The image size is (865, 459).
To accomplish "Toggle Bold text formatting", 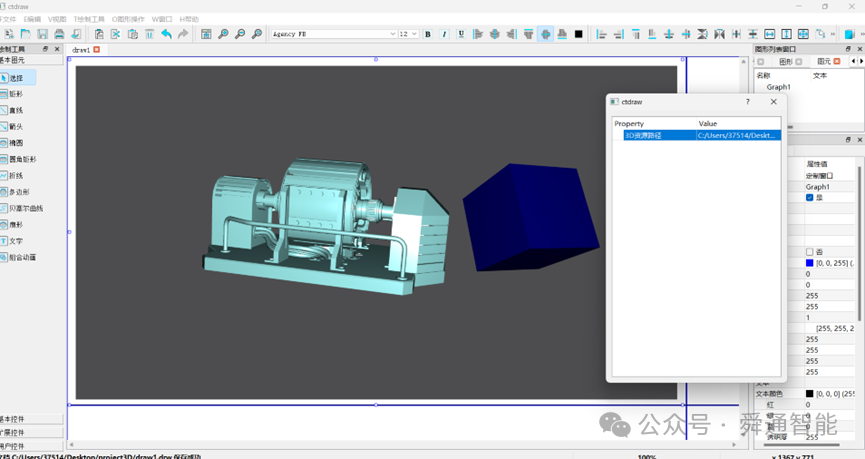I will coord(428,34).
